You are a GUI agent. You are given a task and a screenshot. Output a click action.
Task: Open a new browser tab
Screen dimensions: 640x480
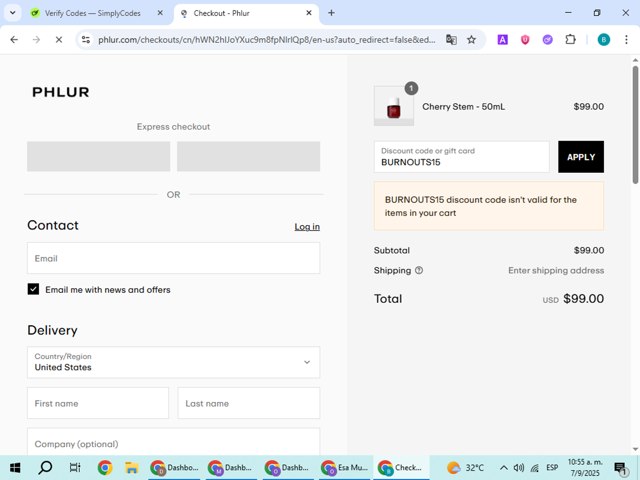[x=331, y=13]
